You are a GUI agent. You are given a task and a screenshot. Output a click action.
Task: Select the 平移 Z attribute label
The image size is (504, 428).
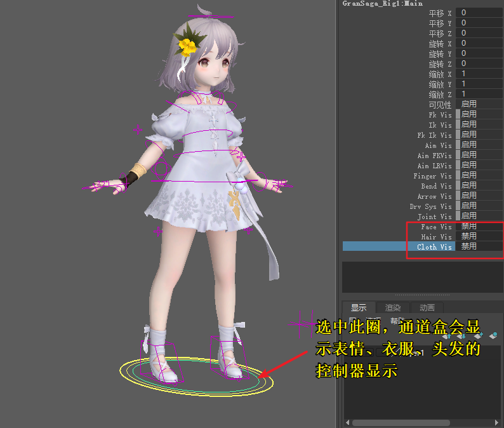tap(440, 34)
